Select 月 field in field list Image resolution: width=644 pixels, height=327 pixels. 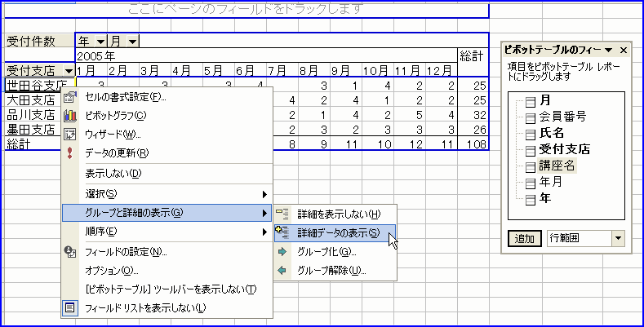[545, 100]
